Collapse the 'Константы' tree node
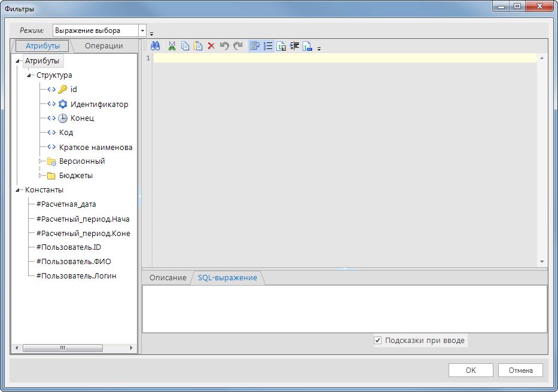 (x=19, y=190)
